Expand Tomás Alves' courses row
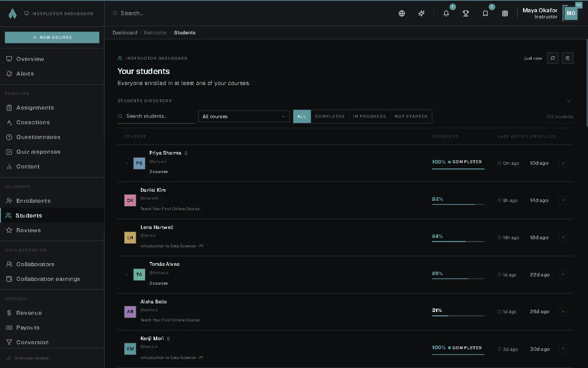588x368 pixels. [127, 275]
